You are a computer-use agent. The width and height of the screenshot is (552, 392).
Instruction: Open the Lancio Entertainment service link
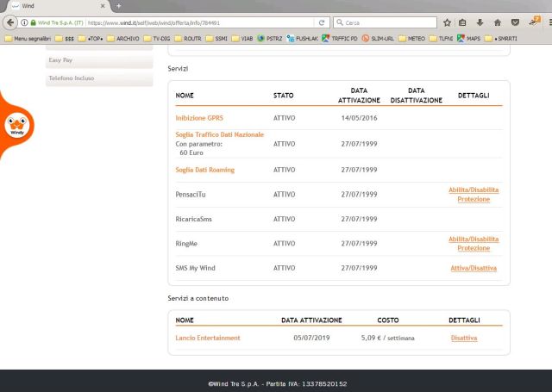(208, 338)
